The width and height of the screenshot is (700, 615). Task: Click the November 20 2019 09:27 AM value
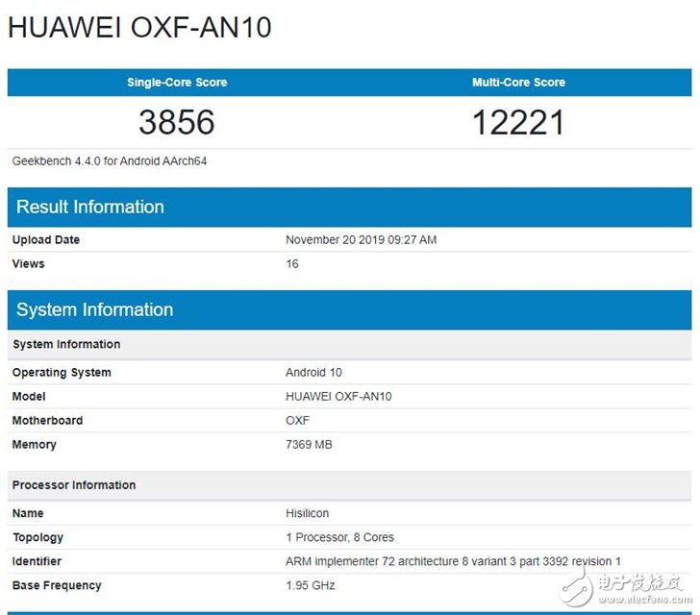click(362, 239)
